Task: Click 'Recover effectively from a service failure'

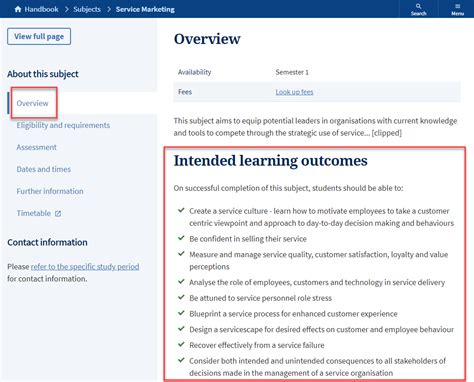Action: [x=257, y=345]
